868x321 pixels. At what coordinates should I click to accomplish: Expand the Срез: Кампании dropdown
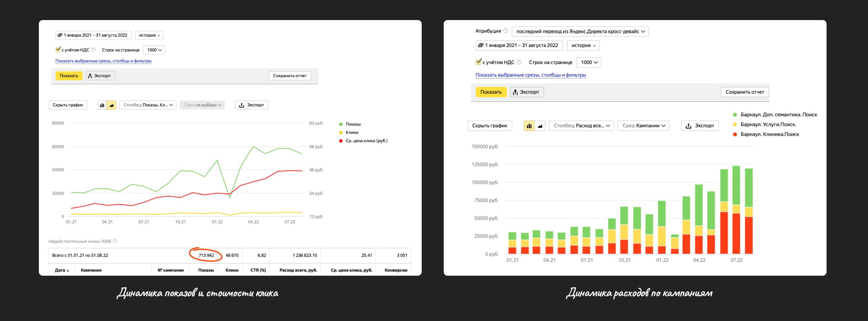click(x=643, y=126)
